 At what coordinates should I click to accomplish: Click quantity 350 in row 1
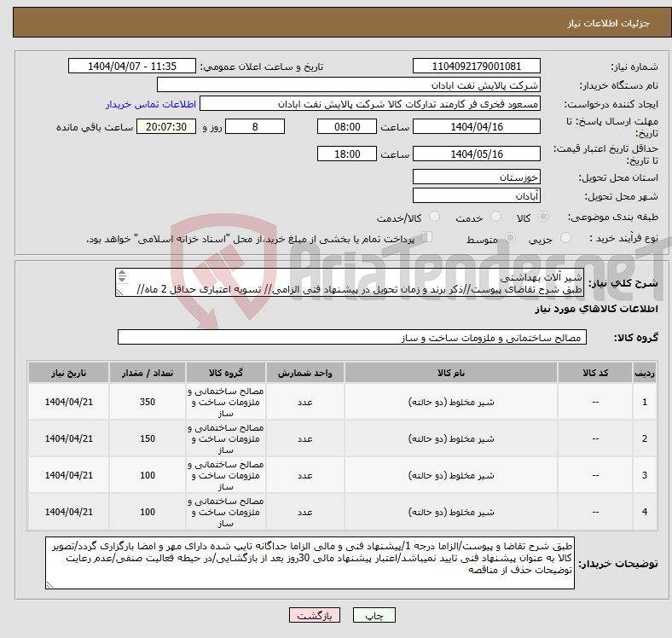pyautogui.click(x=148, y=403)
